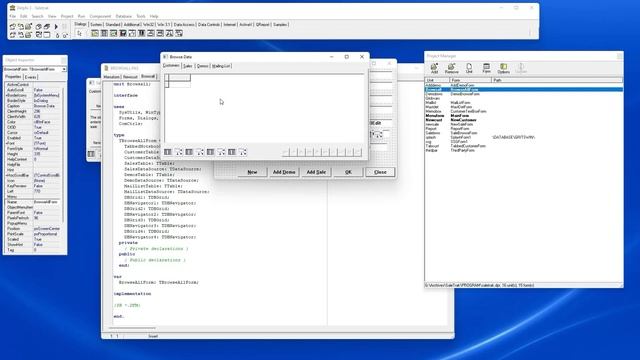Click the Toggle Form/Unit speedbar icon

point(39,35)
